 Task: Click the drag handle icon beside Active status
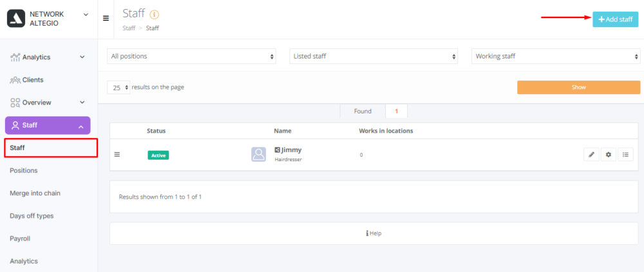tap(117, 155)
